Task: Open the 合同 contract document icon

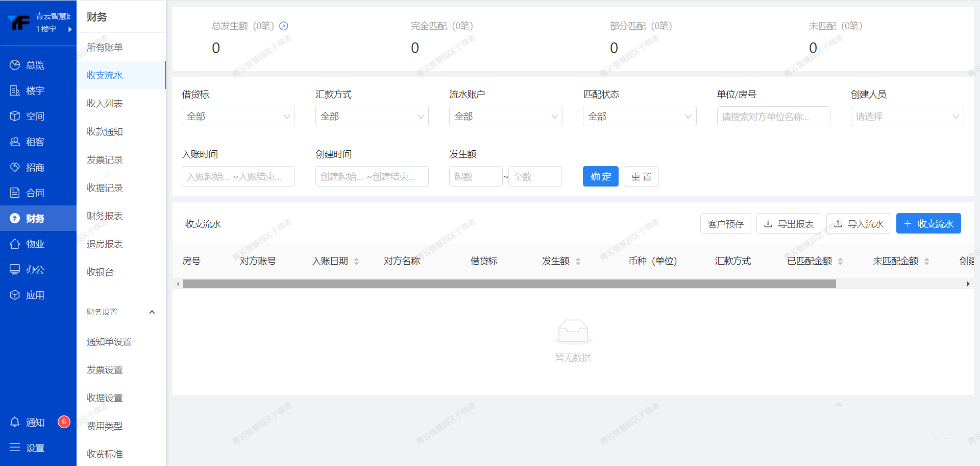Action: [x=15, y=193]
